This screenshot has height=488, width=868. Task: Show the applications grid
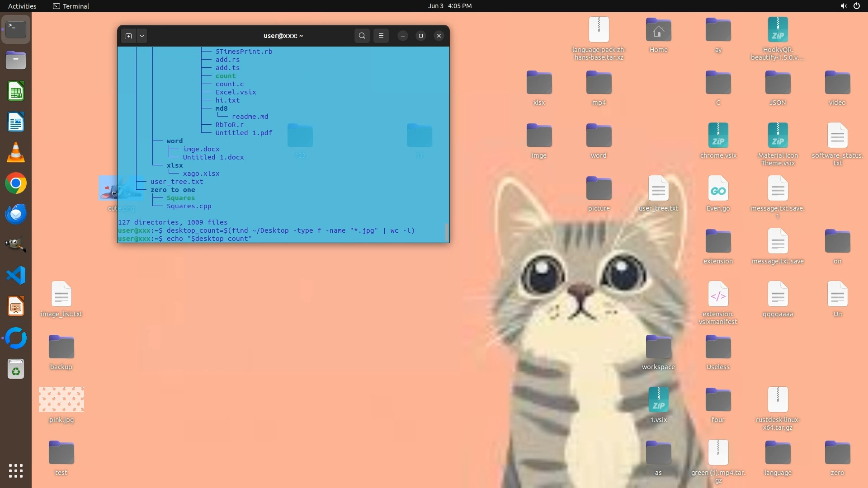click(16, 471)
